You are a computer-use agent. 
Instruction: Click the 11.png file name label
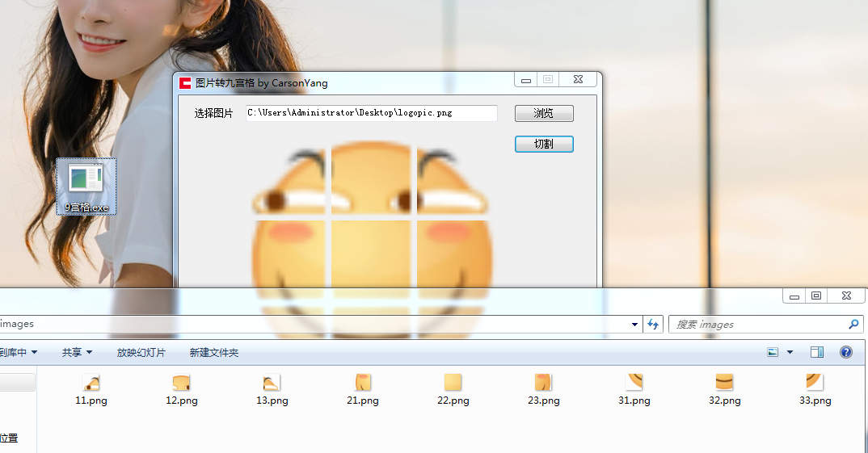pyautogui.click(x=91, y=401)
